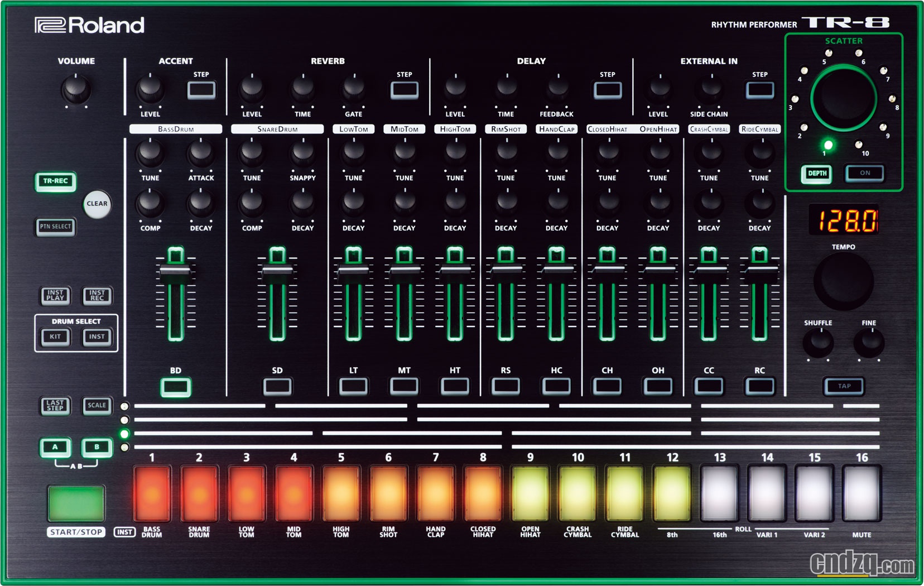Select the OH instrument button
The height and width of the screenshot is (586, 924).
click(x=658, y=386)
